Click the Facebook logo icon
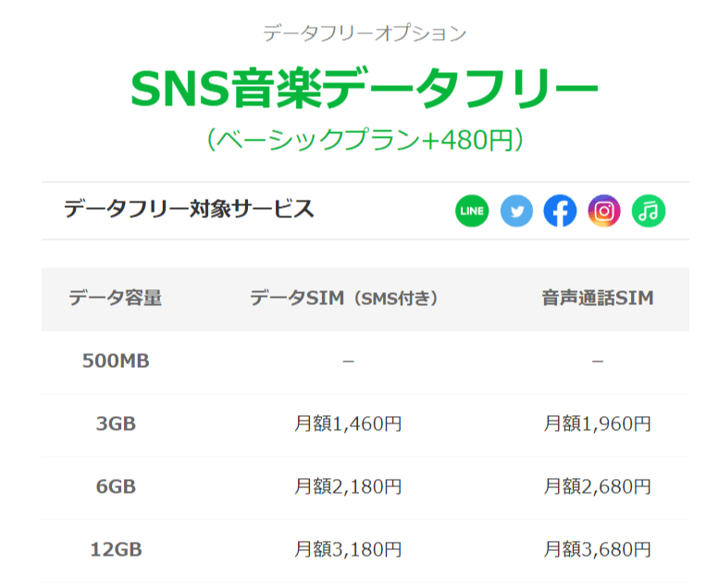 tap(560, 211)
